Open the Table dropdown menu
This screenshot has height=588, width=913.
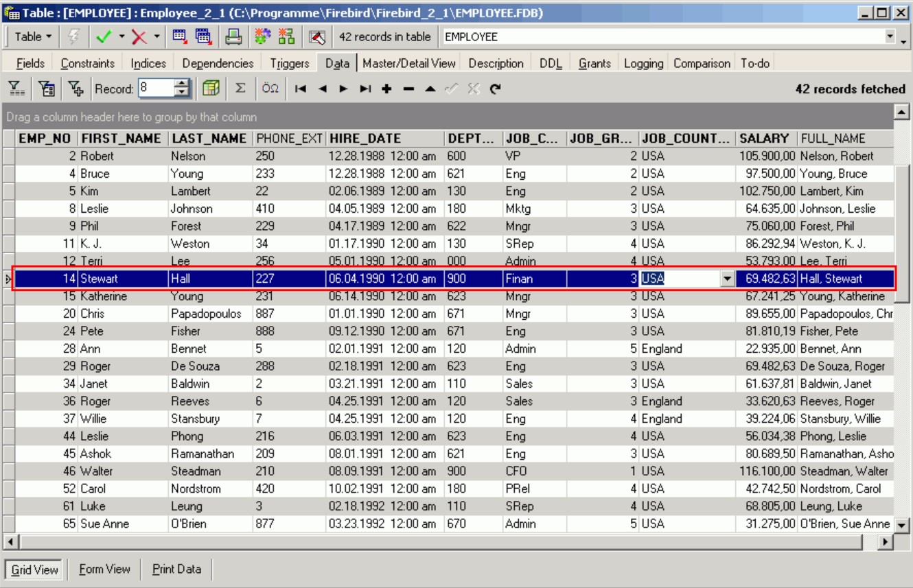[33, 37]
